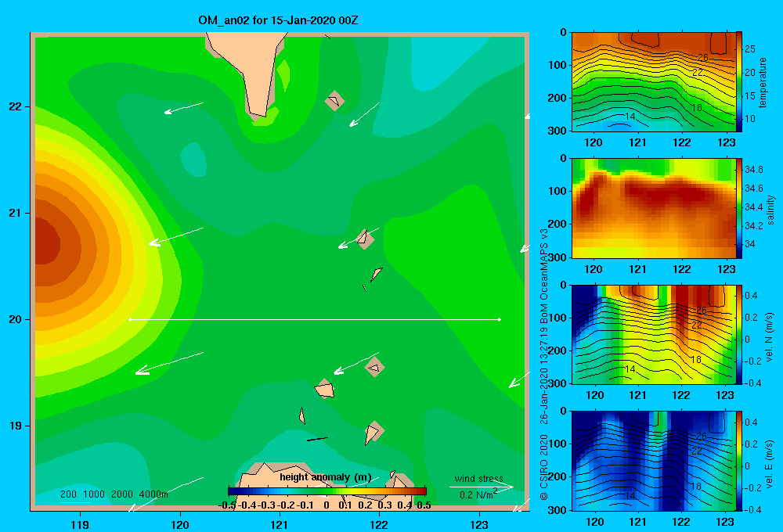Click the vertical "salinity" colorbar label

tap(770, 210)
